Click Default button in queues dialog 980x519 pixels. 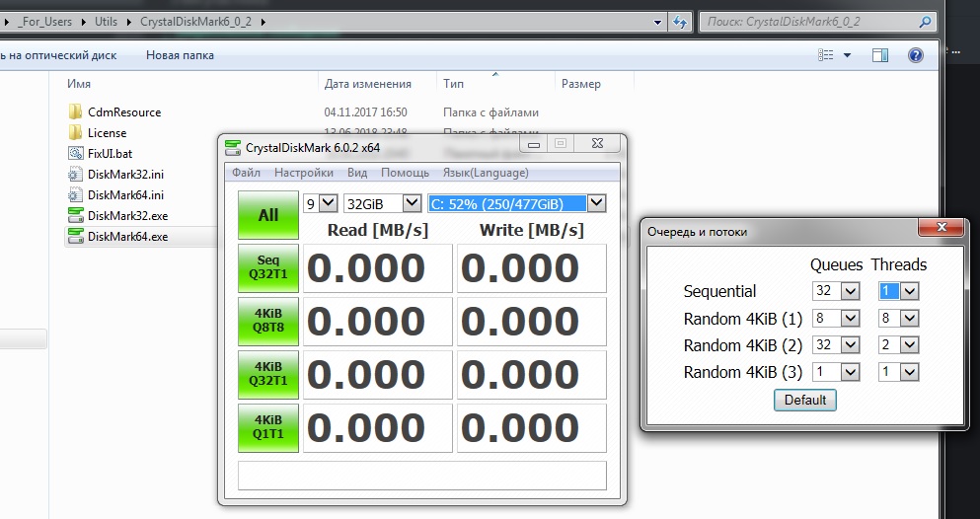point(805,400)
